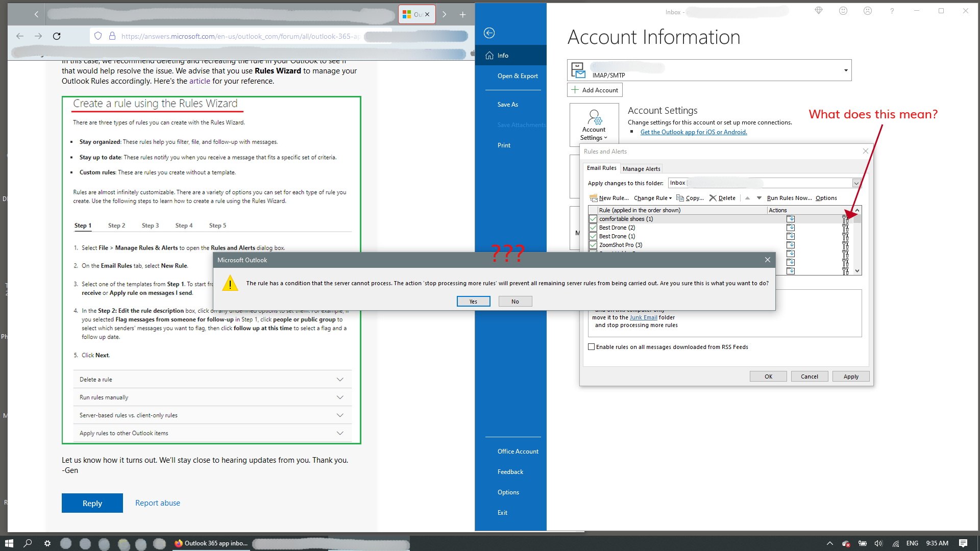Uncheck the comfortable shoes rule
Viewport: 980px width, 551px height.
click(593, 219)
